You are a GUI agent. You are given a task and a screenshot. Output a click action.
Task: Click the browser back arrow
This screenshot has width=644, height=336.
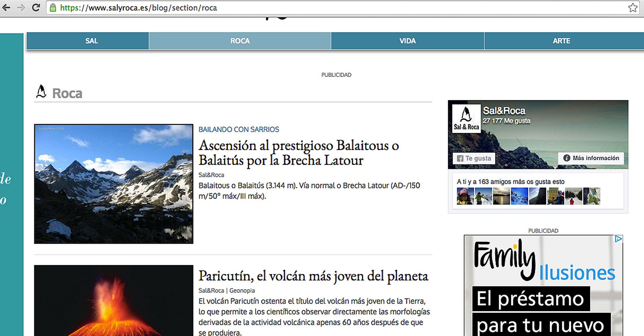(6, 7)
